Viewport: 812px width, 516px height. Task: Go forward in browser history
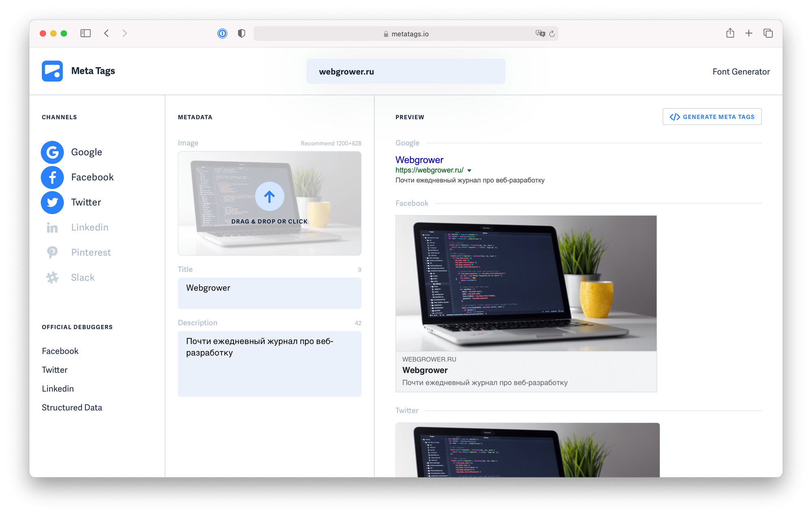point(125,33)
